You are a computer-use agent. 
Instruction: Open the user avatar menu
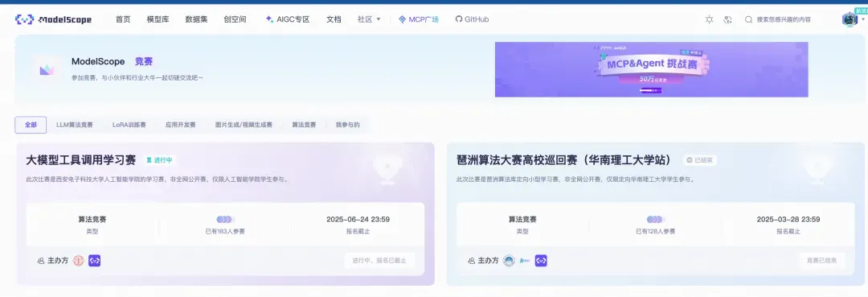tap(850, 19)
